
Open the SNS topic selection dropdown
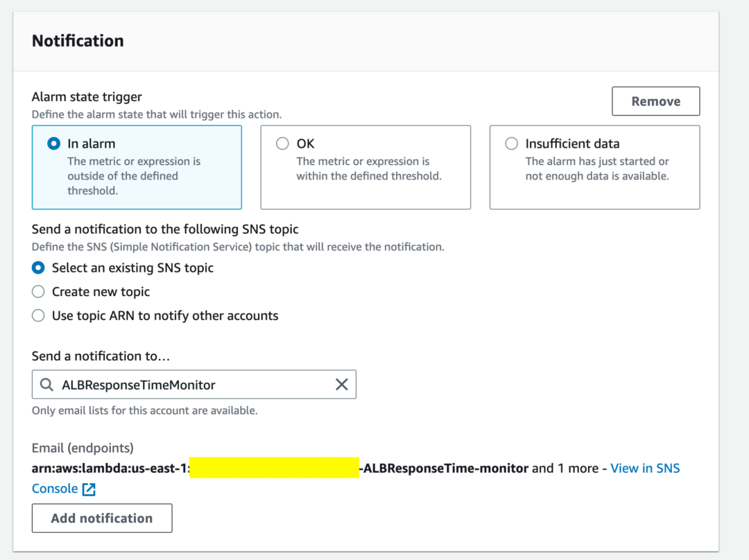[193, 384]
